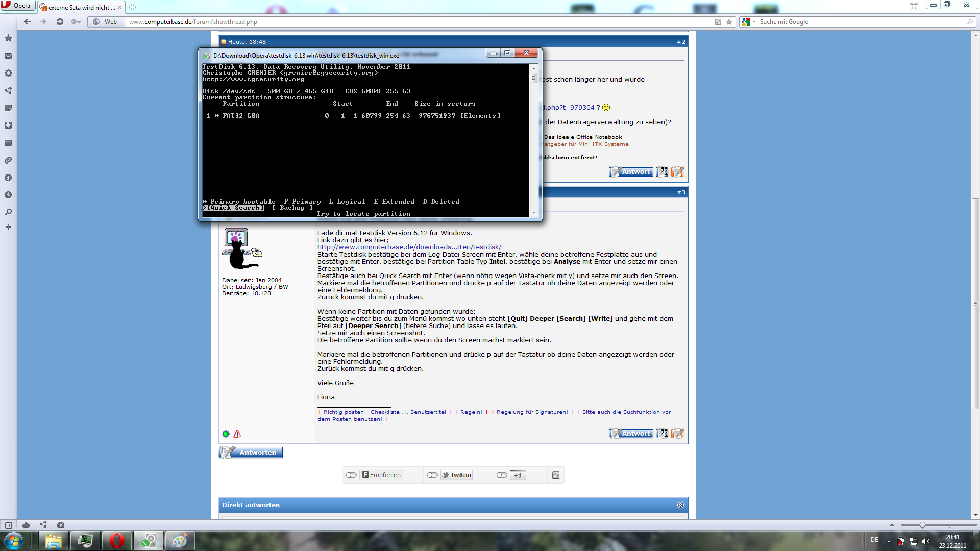Click the Notes panel icon in sidebar
980x551 pixels.
pos(8,108)
